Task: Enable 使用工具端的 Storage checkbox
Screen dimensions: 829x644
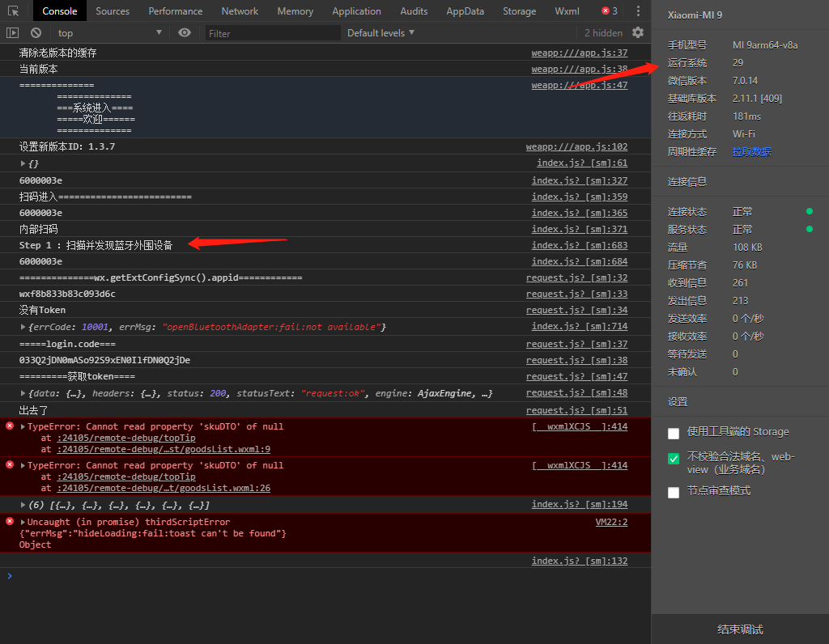Action: pos(674,434)
